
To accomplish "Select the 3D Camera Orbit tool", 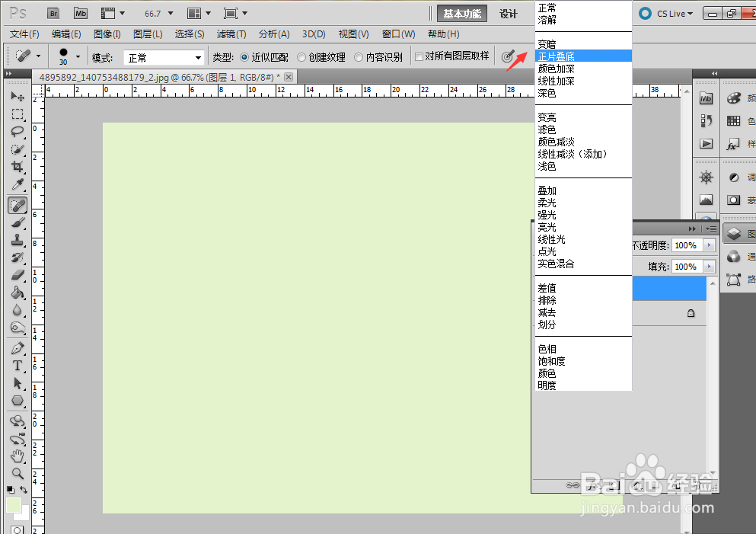I will 18,439.
